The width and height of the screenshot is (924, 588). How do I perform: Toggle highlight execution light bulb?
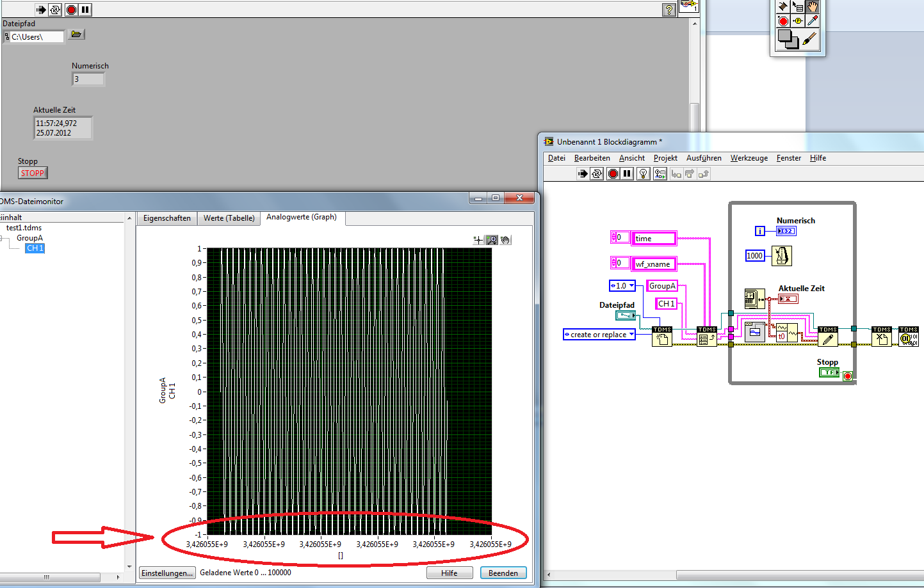644,173
